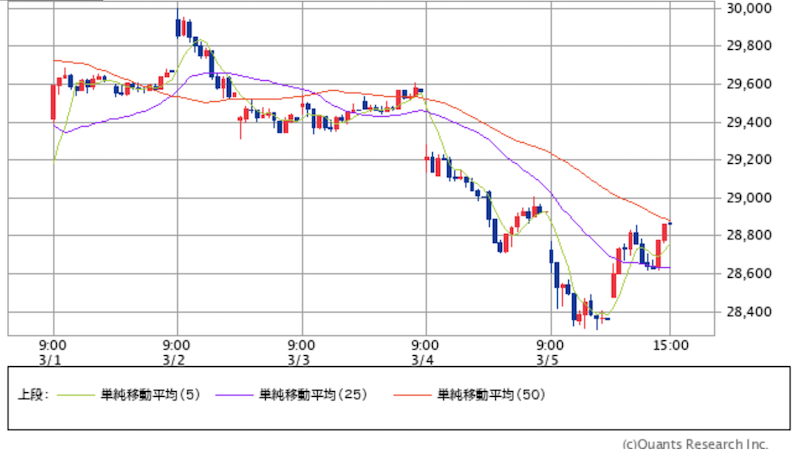Click the 29,200 price axis label
The height and width of the screenshot is (467, 800).
coord(749,160)
